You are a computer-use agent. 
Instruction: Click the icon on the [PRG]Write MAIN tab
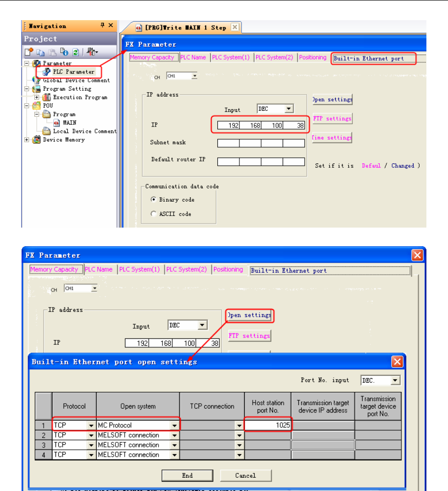pos(138,28)
